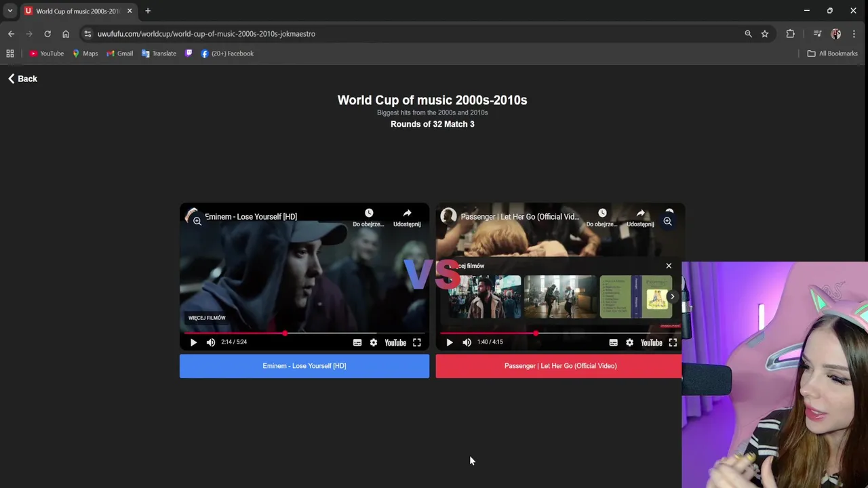Open browser zoom magnifier icon

tap(748, 34)
